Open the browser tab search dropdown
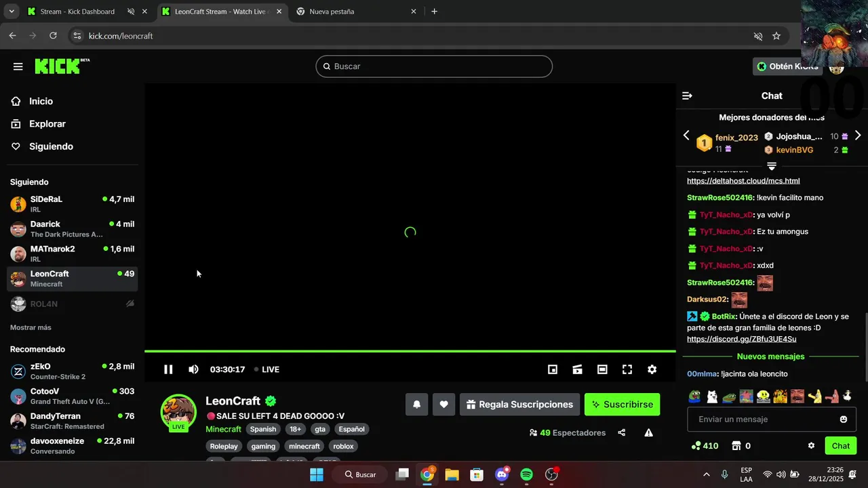Screen dimensions: 868x488 [x=12, y=12]
